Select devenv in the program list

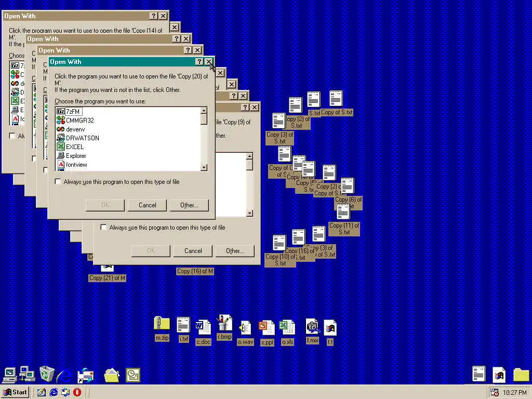(71, 129)
